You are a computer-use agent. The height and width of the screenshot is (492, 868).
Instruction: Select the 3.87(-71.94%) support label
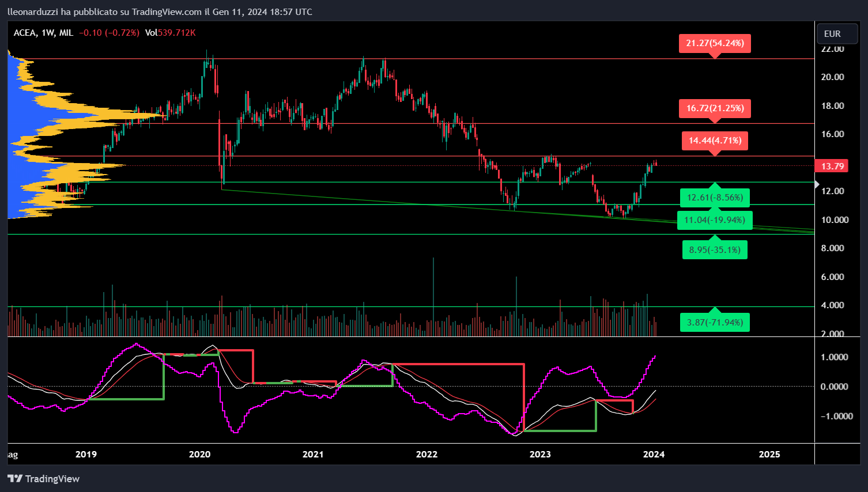(x=715, y=322)
